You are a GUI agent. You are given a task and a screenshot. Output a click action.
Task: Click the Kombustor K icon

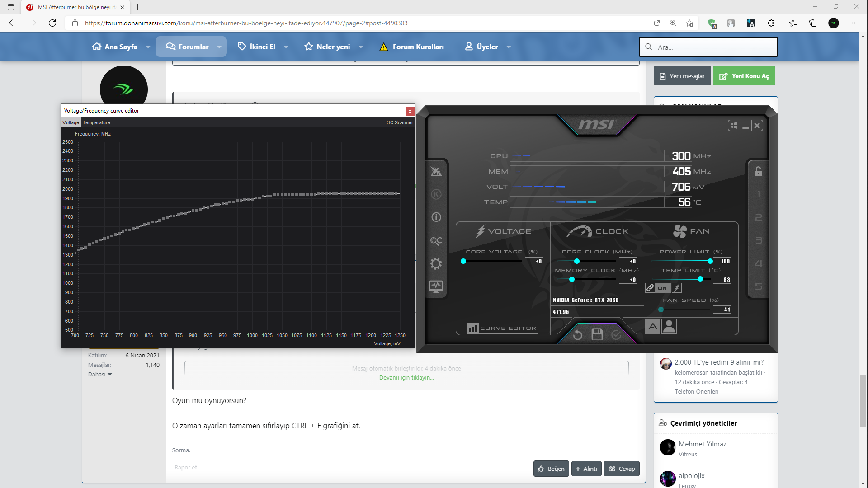pos(436,194)
